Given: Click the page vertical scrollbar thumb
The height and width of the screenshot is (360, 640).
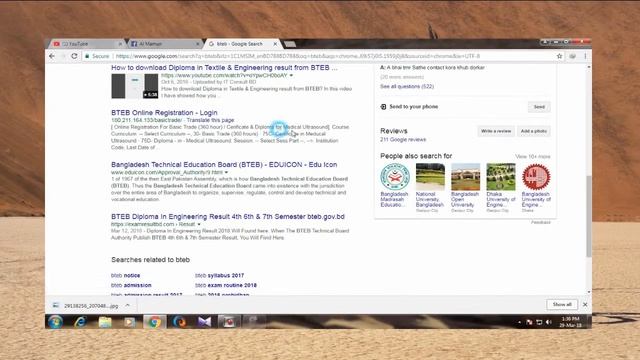Looking at the screenshot, I should (589, 216).
